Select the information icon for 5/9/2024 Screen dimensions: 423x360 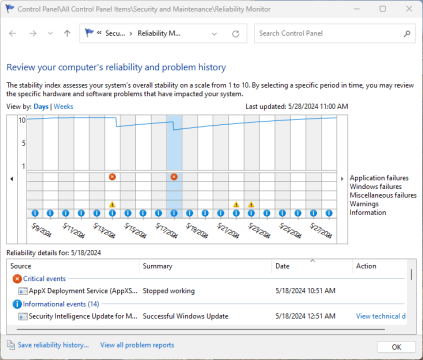click(35, 213)
